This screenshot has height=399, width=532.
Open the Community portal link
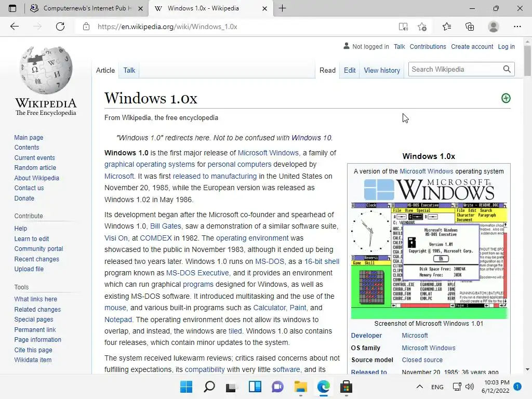(38, 249)
